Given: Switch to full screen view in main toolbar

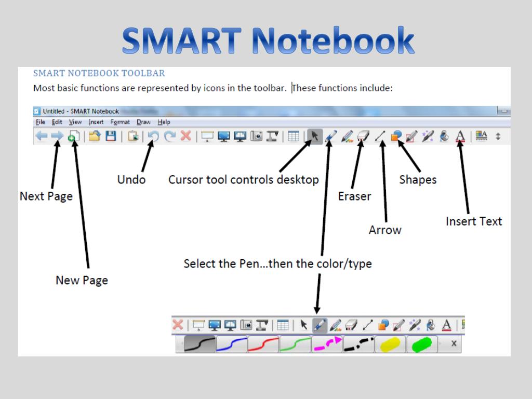Looking at the screenshot, I should (x=224, y=137).
